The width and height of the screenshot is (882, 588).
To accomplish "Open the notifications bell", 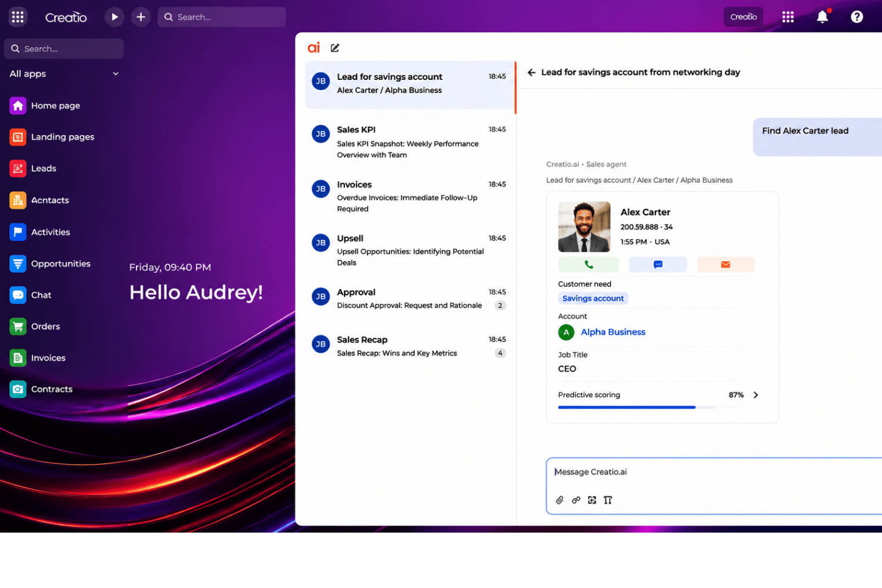I will [x=822, y=17].
